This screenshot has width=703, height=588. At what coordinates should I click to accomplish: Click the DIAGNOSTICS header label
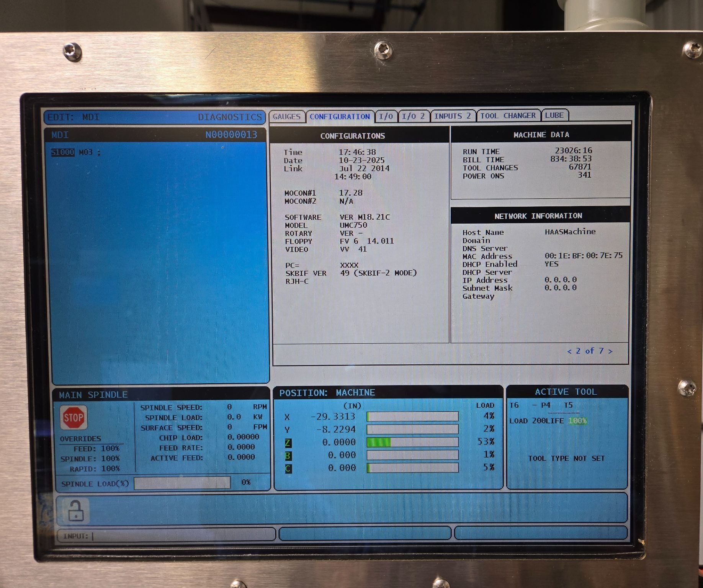(x=230, y=117)
